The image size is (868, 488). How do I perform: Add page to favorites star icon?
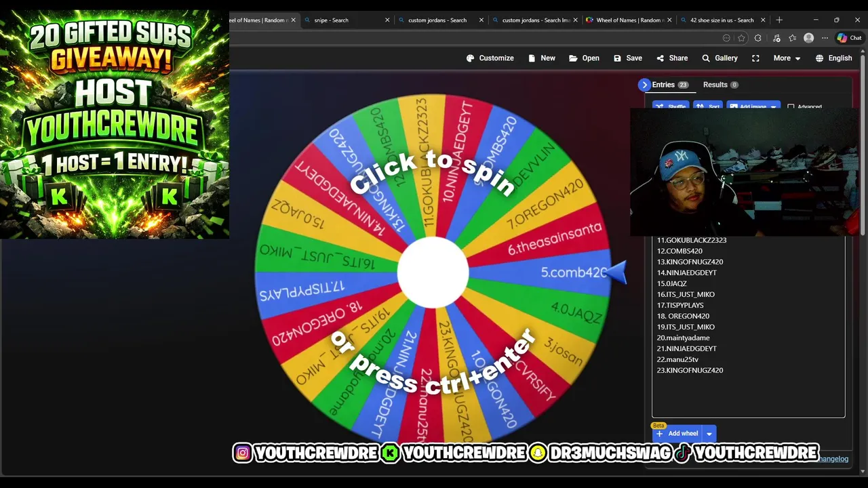(x=742, y=38)
